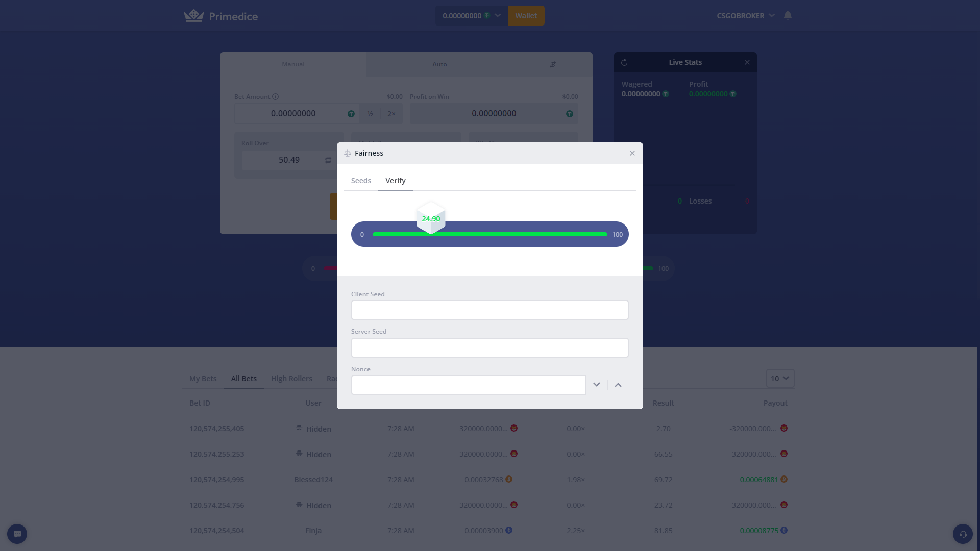Select the Verify tab
This screenshot has width=980, height=551.
(x=396, y=181)
